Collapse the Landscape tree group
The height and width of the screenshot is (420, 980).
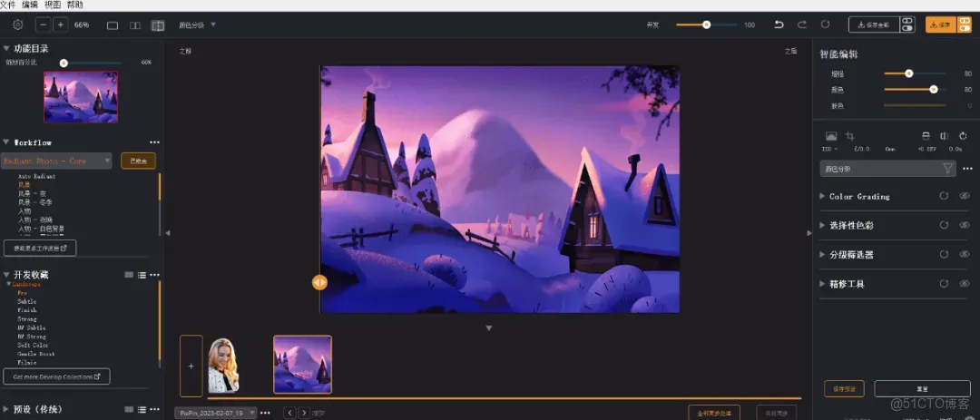point(9,284)
